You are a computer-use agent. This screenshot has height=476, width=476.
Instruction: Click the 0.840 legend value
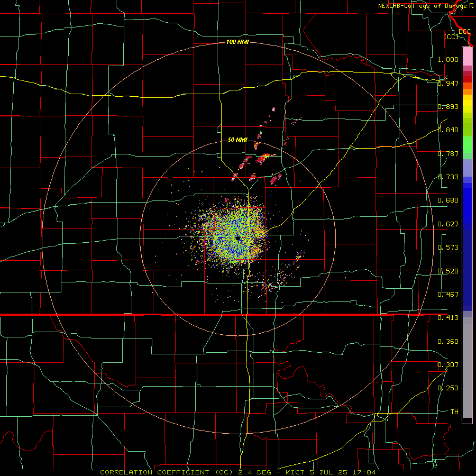coord(448,130)
